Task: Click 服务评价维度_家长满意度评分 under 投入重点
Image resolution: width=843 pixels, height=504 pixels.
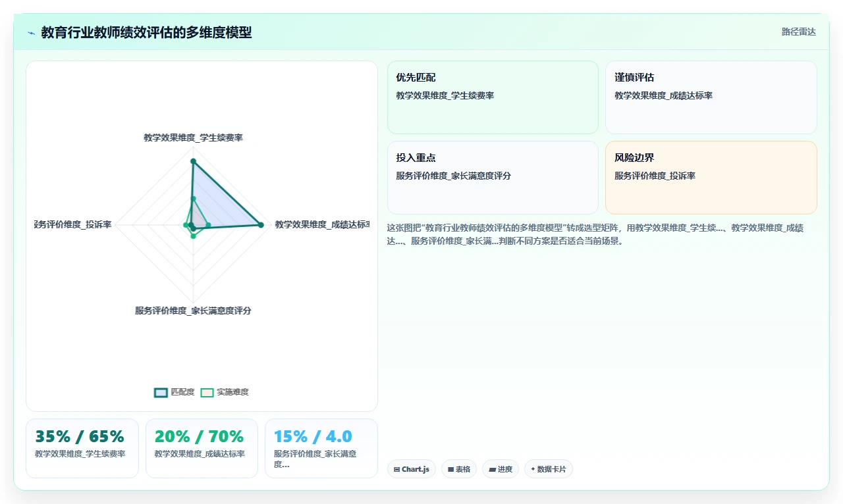Action: [453, 176]
